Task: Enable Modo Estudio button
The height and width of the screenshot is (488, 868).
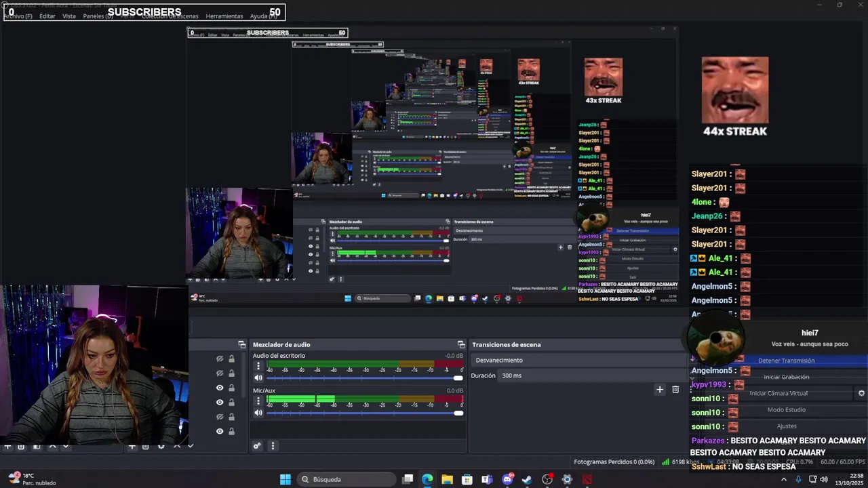Action: coord(787,409)
